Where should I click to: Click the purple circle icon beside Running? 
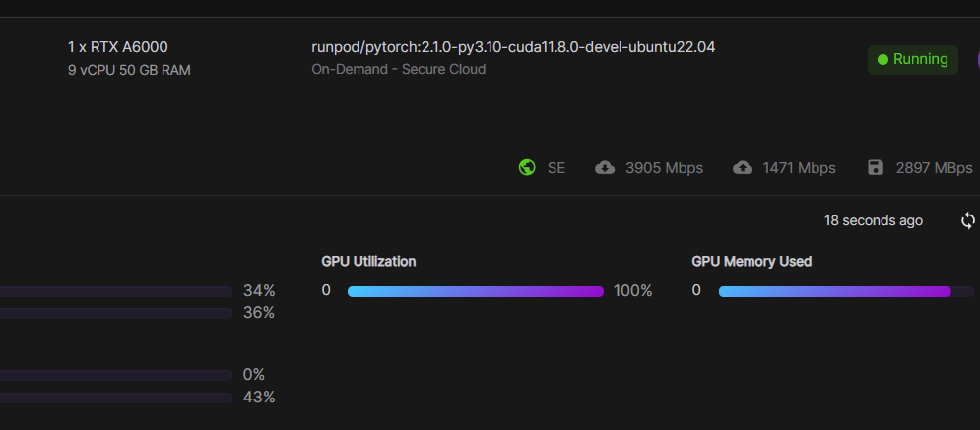[x=975, y=59]
